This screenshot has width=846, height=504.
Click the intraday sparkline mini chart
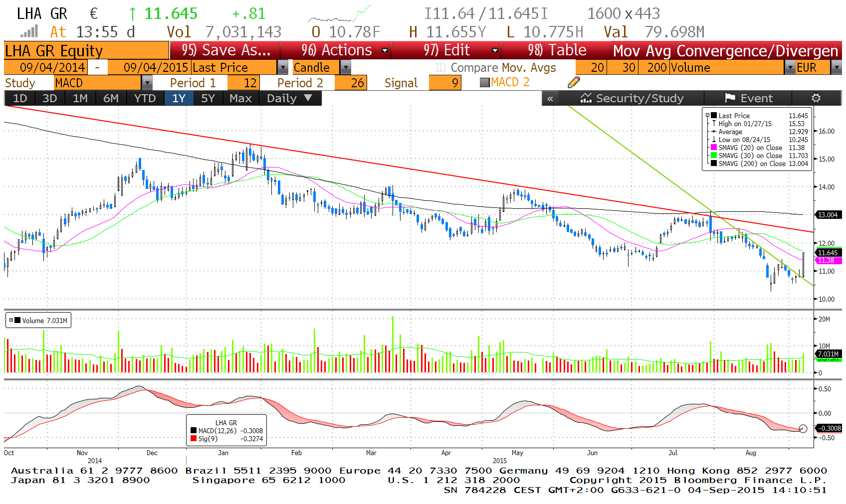coord(339,14)
